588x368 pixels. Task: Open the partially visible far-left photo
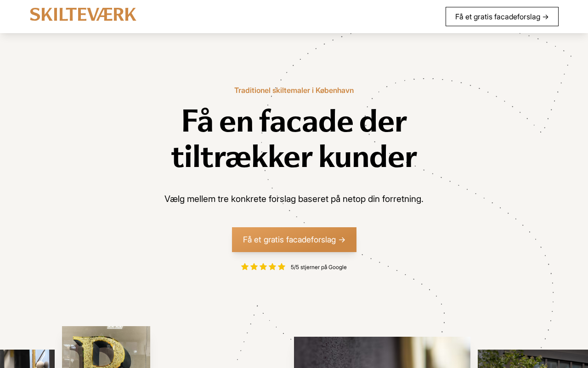tap(27, 359)
